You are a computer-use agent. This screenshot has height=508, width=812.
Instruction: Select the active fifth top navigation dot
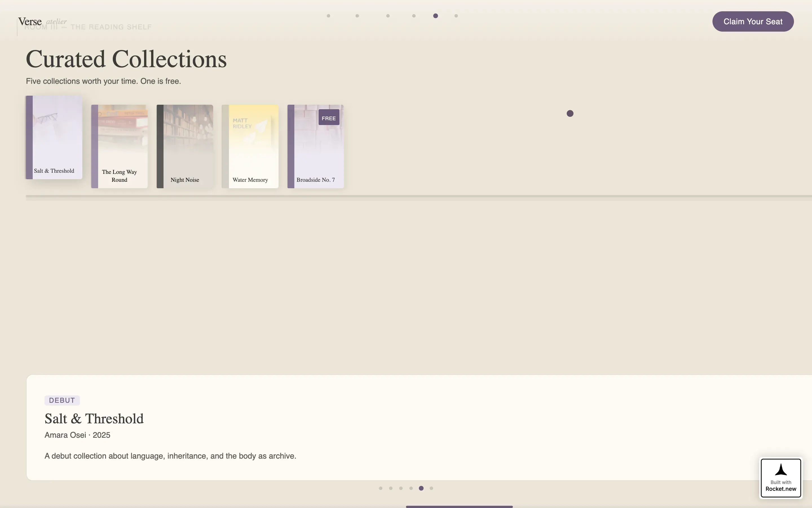click(x=436, y=16)
